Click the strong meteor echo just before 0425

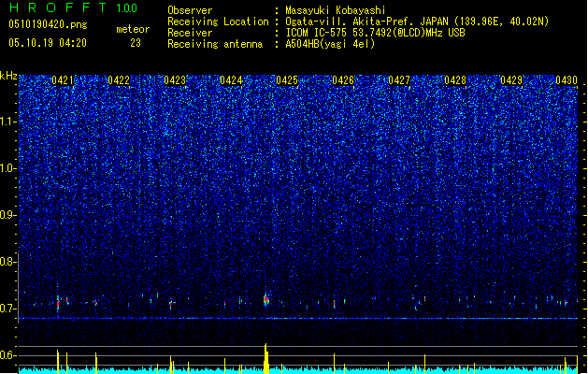[x=265, y=300]
